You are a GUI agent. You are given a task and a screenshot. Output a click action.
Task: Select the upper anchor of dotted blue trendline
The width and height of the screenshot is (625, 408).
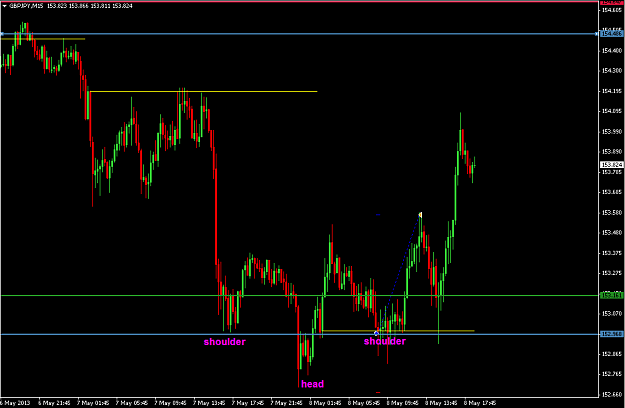(420, 215)
